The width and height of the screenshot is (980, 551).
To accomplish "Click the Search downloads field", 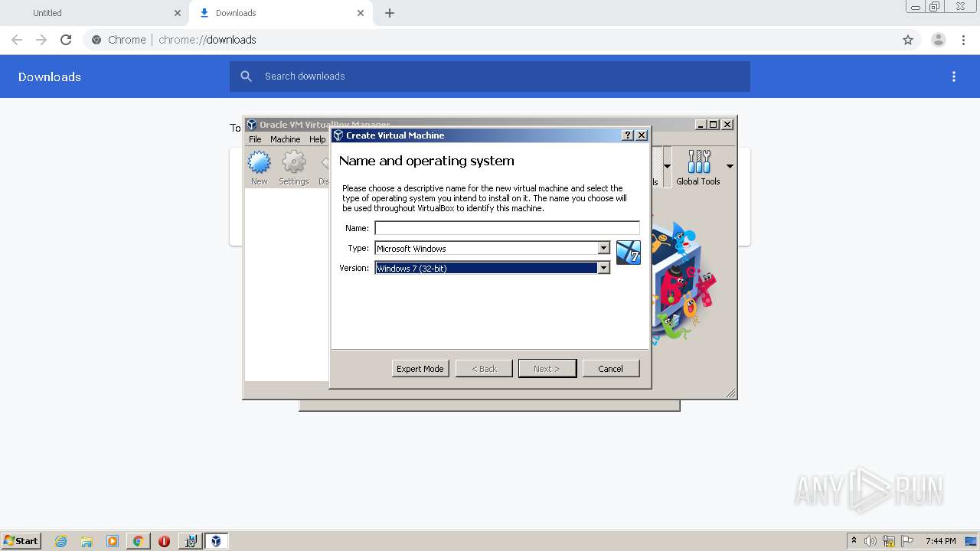I will [490, 77].
